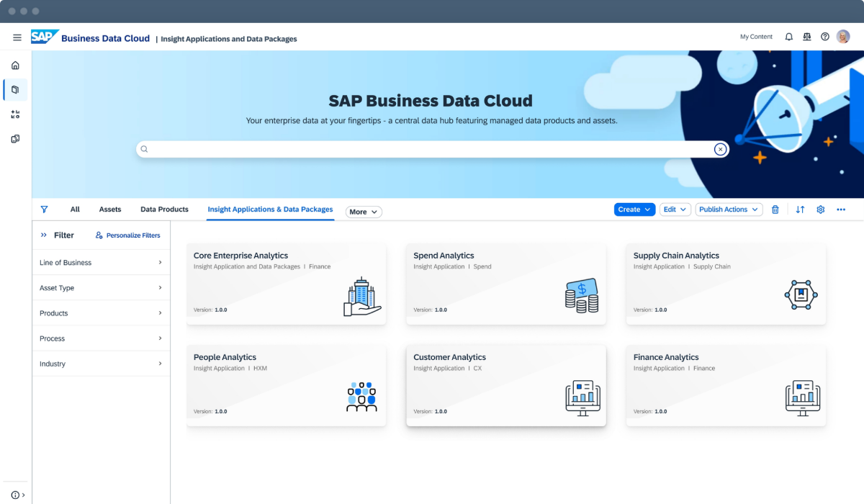Select the Assets tab
The image size is (864, 504).
tap(110, 210)
